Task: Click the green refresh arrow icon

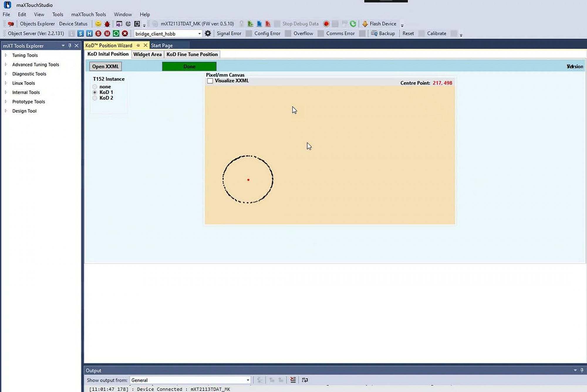Action: tap(353, 24)
